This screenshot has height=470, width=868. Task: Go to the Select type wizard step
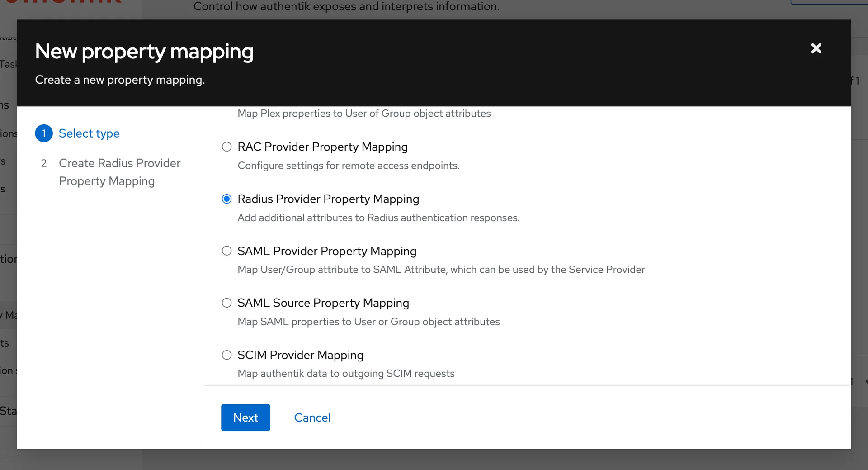[89, 133]
